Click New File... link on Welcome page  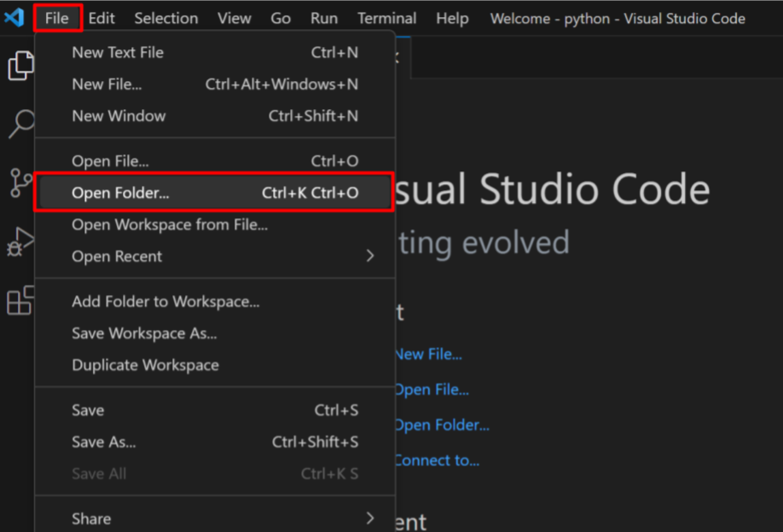428,355
